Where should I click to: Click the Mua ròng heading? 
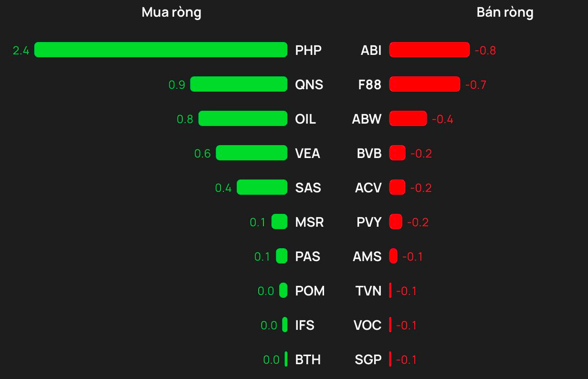[171, 12]
